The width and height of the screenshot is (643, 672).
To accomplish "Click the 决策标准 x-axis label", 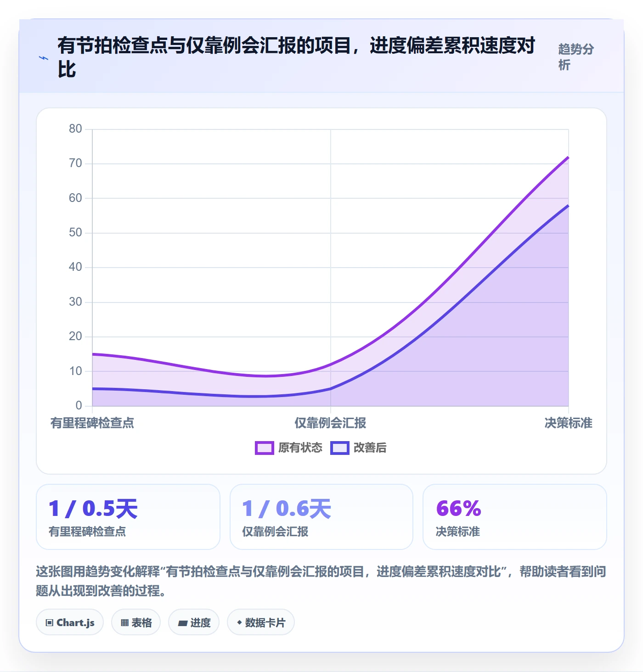I will (x=569, y=423).
